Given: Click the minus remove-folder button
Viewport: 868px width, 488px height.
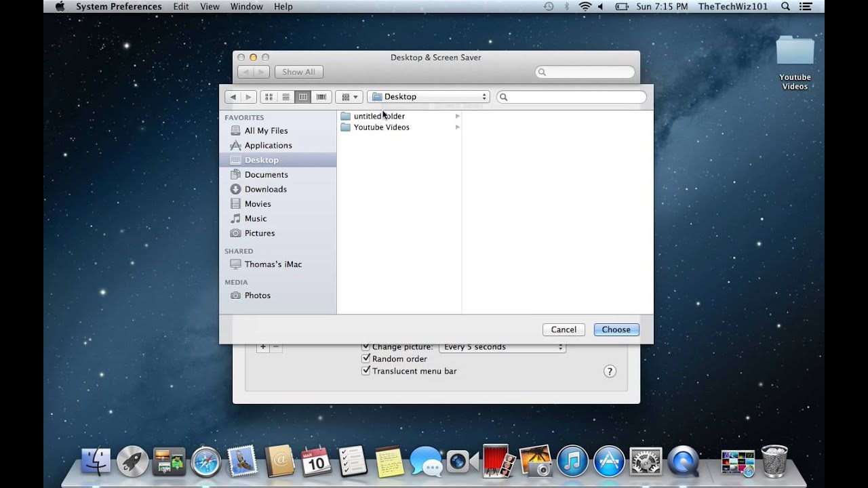Looking at the screenshot, I should tap(276, 347).
